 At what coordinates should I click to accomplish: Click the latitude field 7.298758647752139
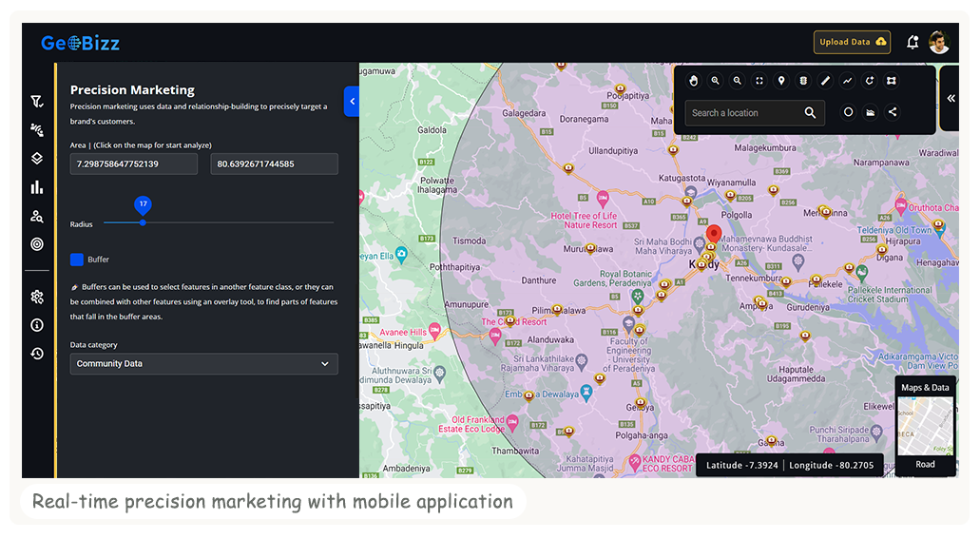coord(134,164)
